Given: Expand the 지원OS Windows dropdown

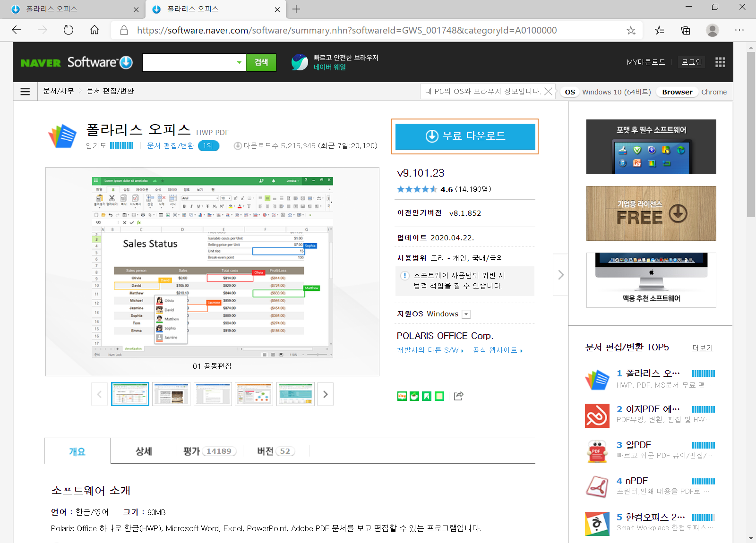Looking at the screenshot, I should (466, 314).
